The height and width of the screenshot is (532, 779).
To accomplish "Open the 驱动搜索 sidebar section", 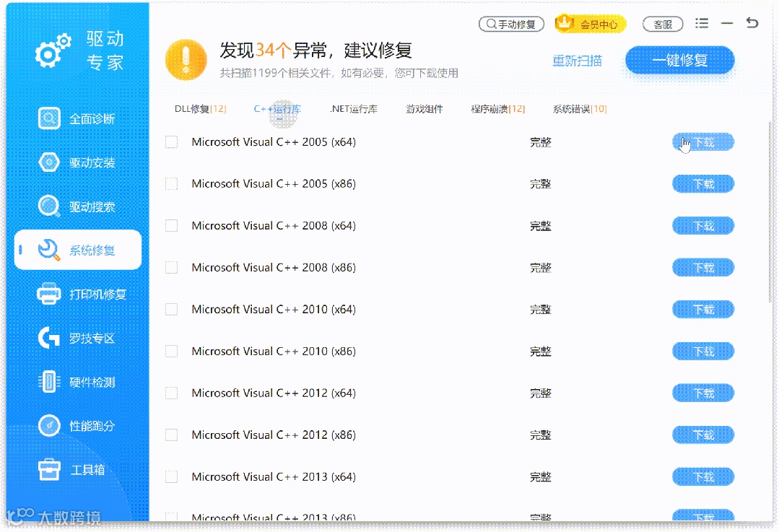I will point(77,206).
